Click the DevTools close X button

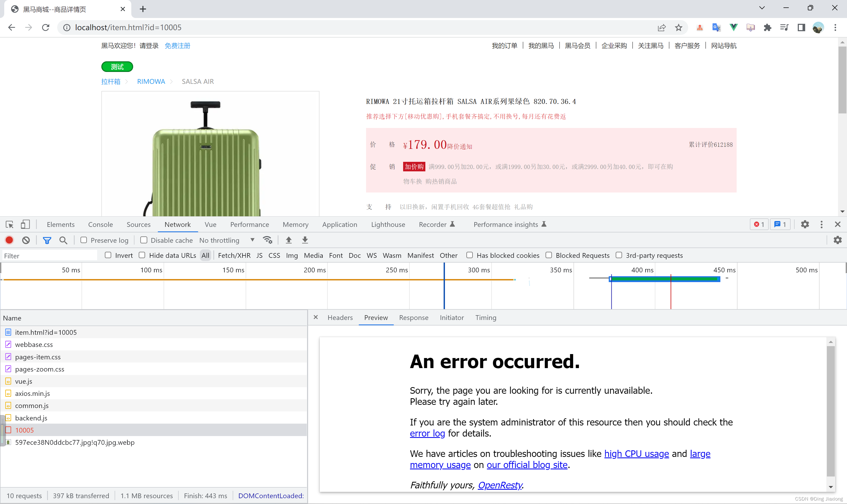click(x=837, y=224)
